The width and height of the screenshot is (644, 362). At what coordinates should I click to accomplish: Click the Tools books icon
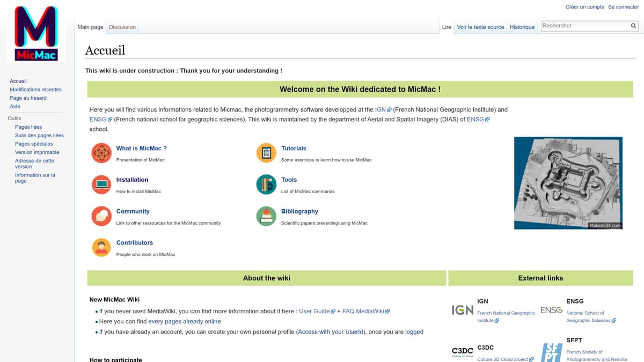click(266, 184)
